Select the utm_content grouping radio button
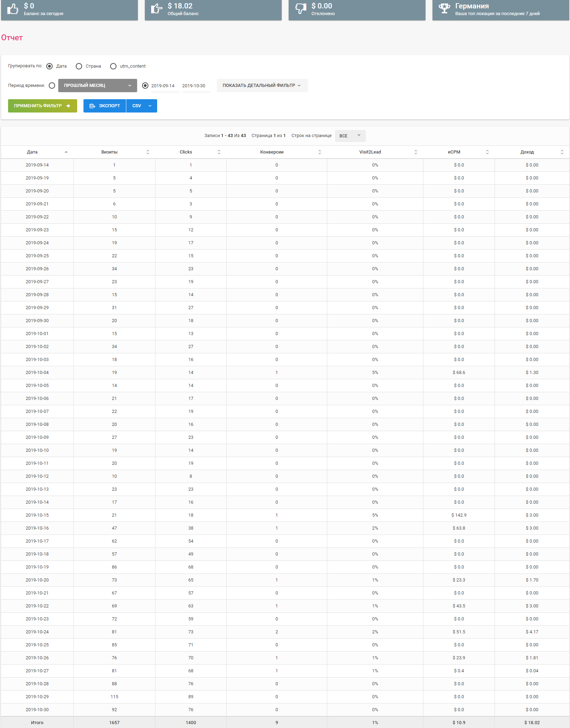This screenshot has height=728, width=570. pyautogui.click(x=113, y=66)
